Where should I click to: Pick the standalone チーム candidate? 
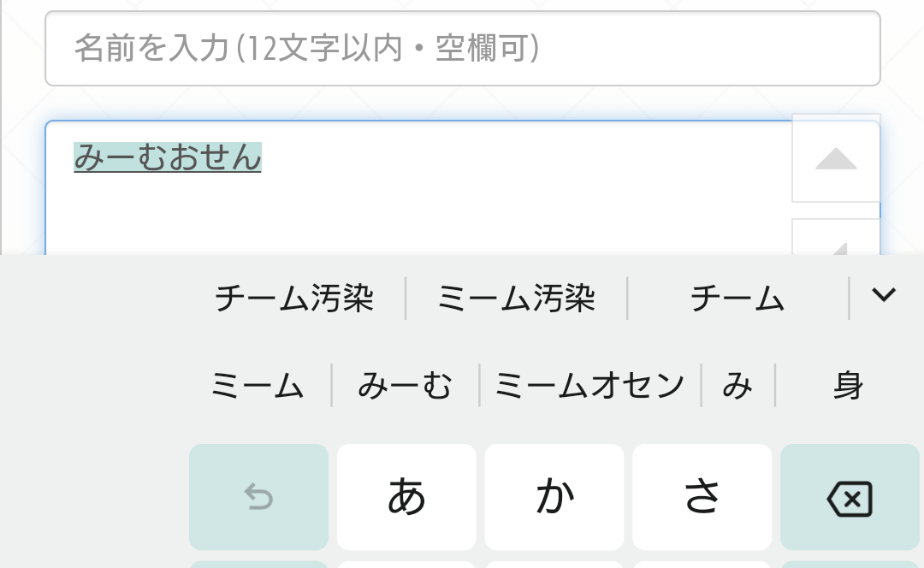[737, 299]
